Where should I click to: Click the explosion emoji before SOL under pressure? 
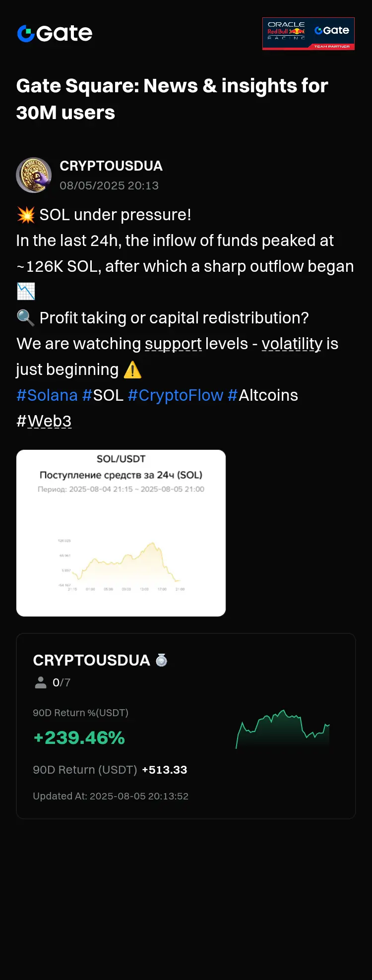click(26, 215)
